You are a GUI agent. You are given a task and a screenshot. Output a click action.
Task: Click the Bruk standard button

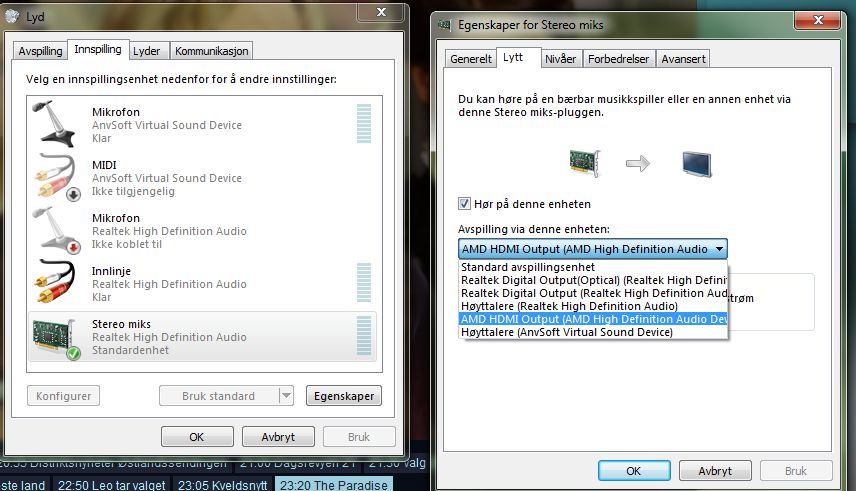pos(218,395)
